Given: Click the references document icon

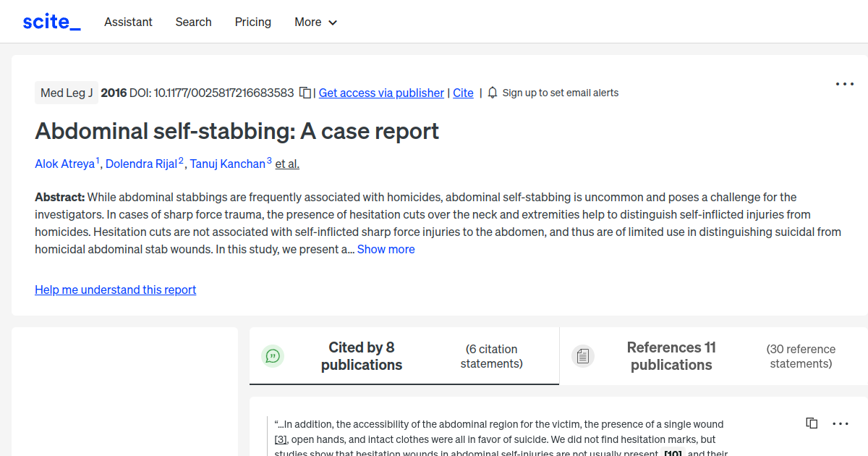Looking at the screenshot, I should pyautogui.click(x=583, y=355).
